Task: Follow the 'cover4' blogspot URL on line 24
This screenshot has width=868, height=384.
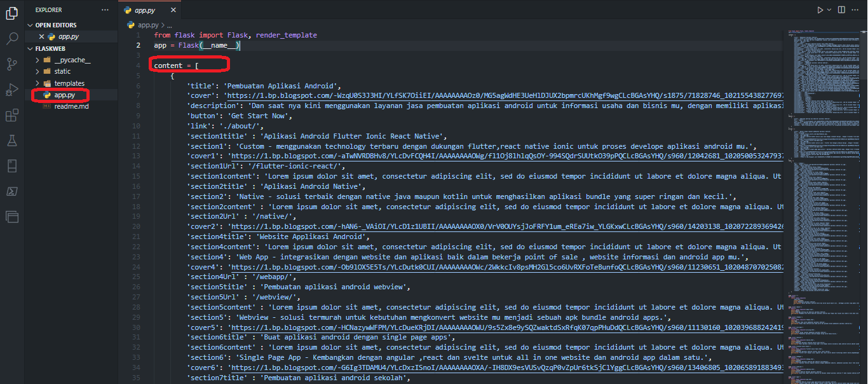Action: tap(508, 267)
